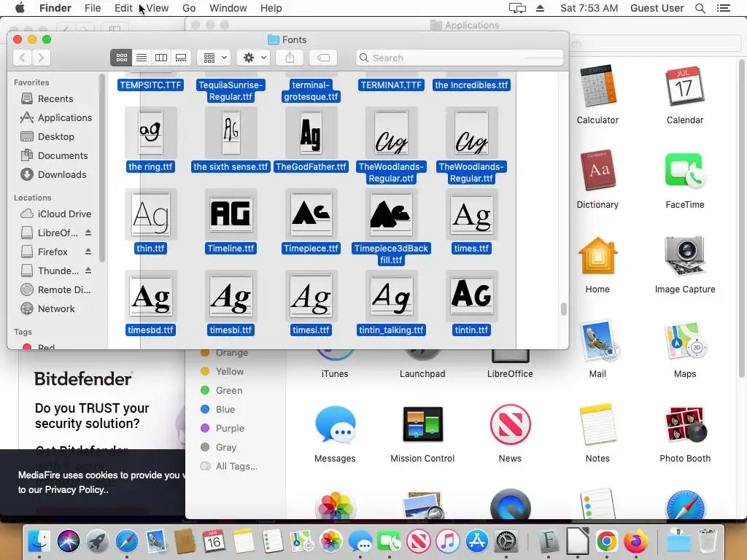
Task: Open the Help menu
Action: (271, 8)
